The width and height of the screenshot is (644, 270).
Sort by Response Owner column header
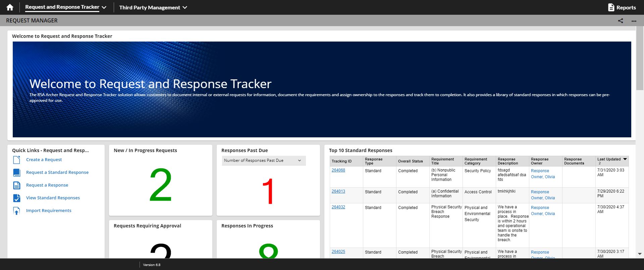pos(540,161)
